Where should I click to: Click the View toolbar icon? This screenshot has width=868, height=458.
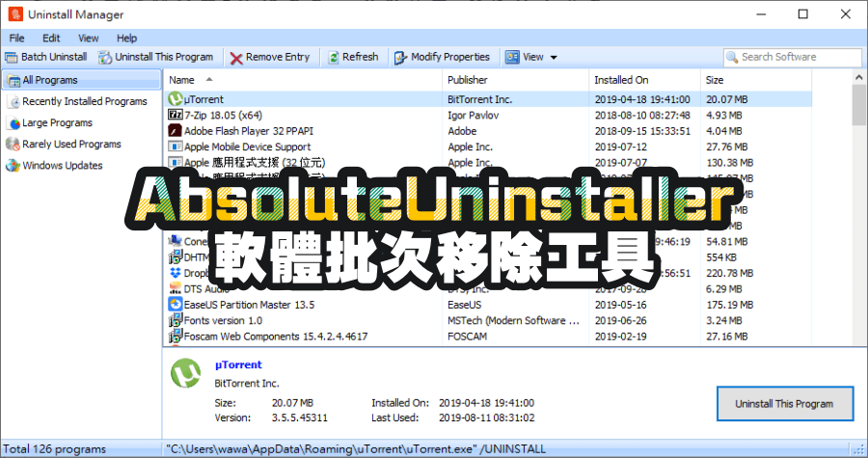(513, 57)
